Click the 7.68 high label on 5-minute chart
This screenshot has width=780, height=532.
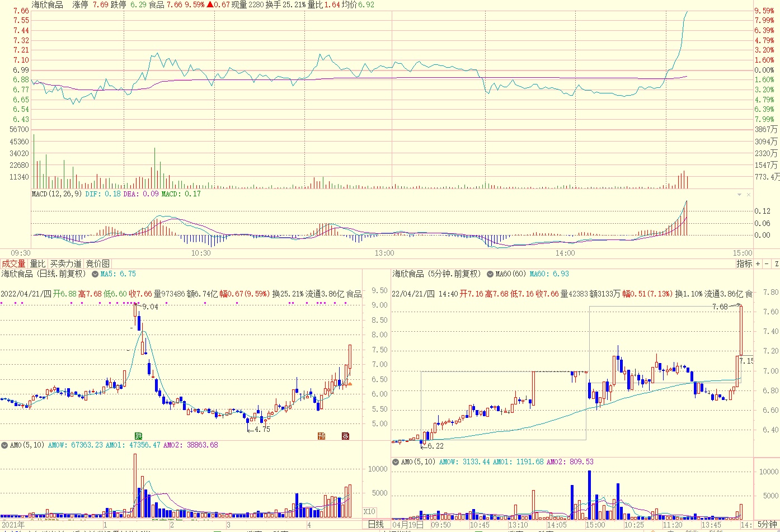point(720,307)
